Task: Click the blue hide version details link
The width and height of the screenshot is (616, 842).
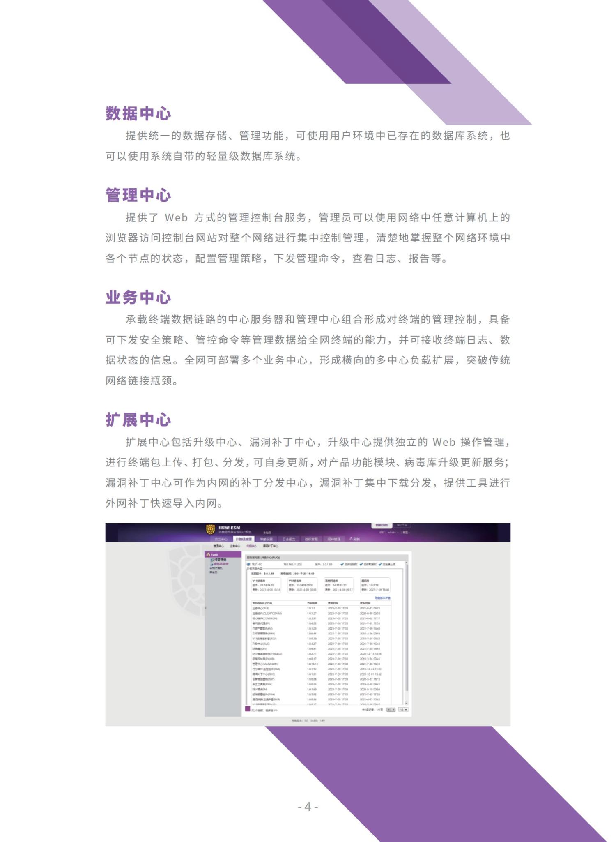Action: pyautogui.click(x=383, y=598)
